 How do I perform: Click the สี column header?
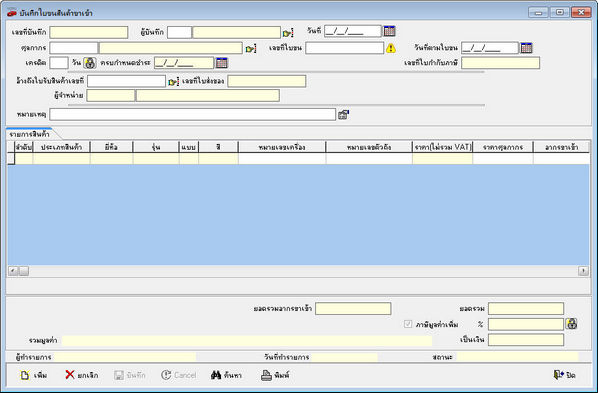coord(219,147)
